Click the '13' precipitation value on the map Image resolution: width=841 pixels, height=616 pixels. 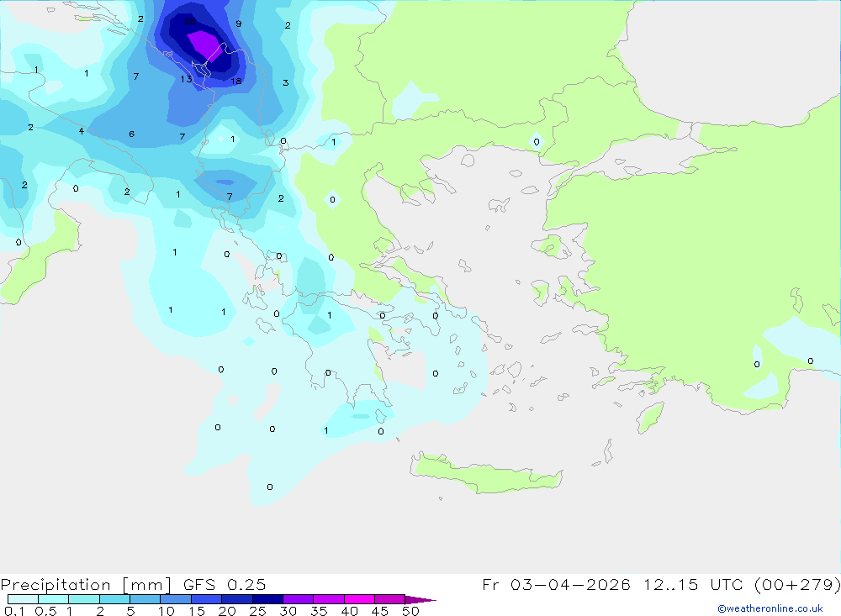pyautogui.click(x=186, y=79)
